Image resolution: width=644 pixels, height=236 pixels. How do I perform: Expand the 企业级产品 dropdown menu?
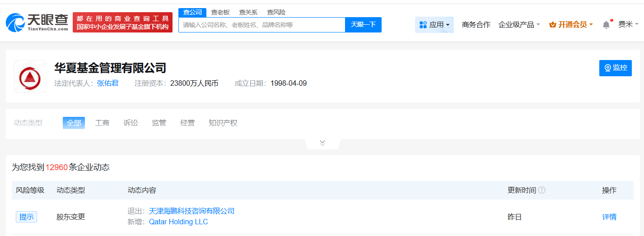(x=519, y=25)
